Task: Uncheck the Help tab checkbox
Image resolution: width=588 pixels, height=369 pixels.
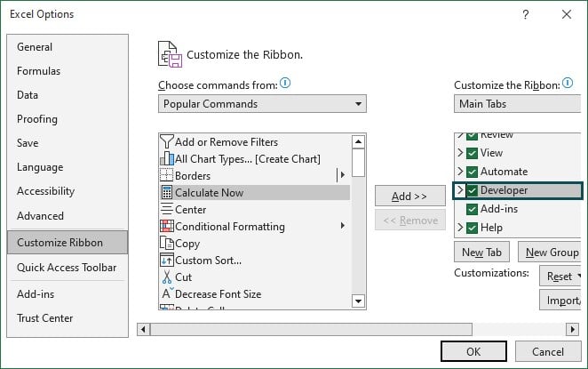Action: [x=472, y=228]
